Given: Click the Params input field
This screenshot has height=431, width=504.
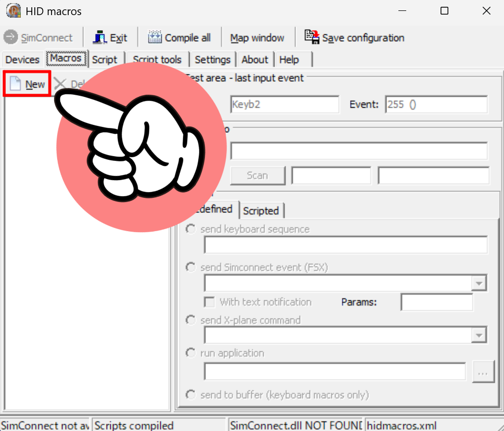Looking at the screenshot, I should tap(436, 302).
